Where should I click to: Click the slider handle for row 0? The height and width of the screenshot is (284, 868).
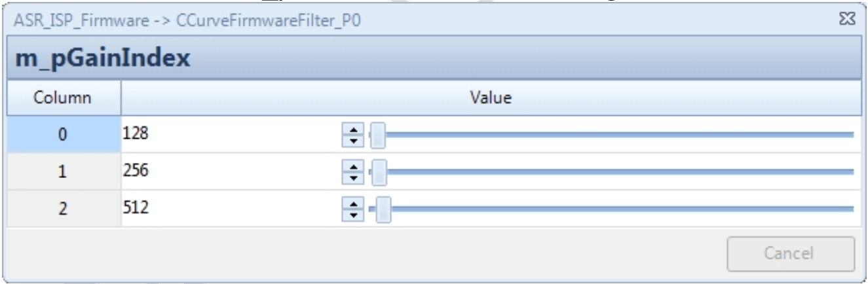(x=378, y=135)
